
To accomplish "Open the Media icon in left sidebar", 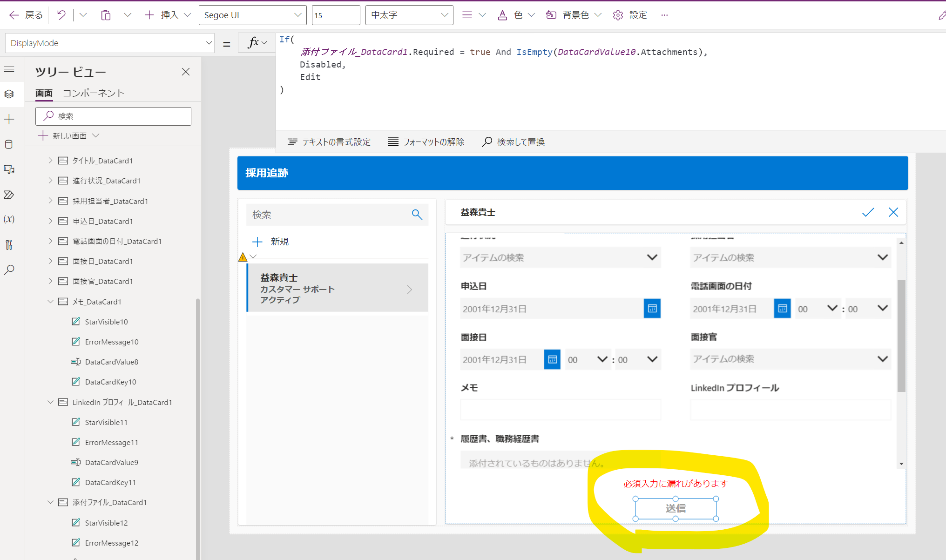I will pyautogui.click(x=9, y=169).
